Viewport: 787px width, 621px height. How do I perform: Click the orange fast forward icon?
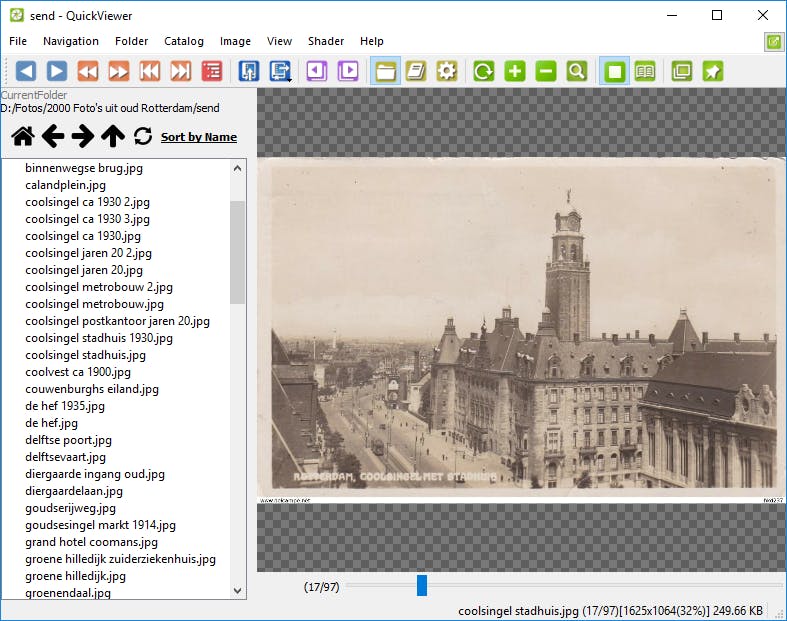119,71
